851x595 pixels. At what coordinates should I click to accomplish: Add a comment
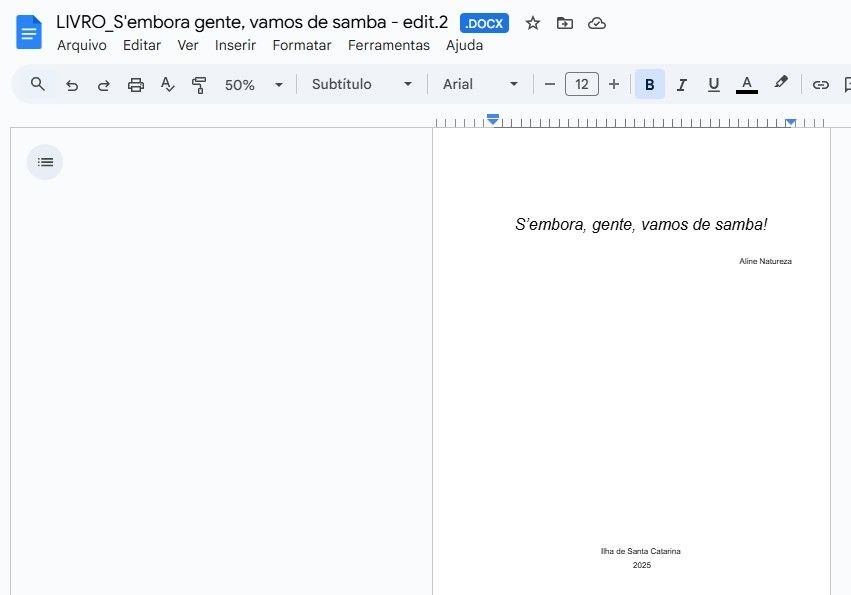(847, 85)
